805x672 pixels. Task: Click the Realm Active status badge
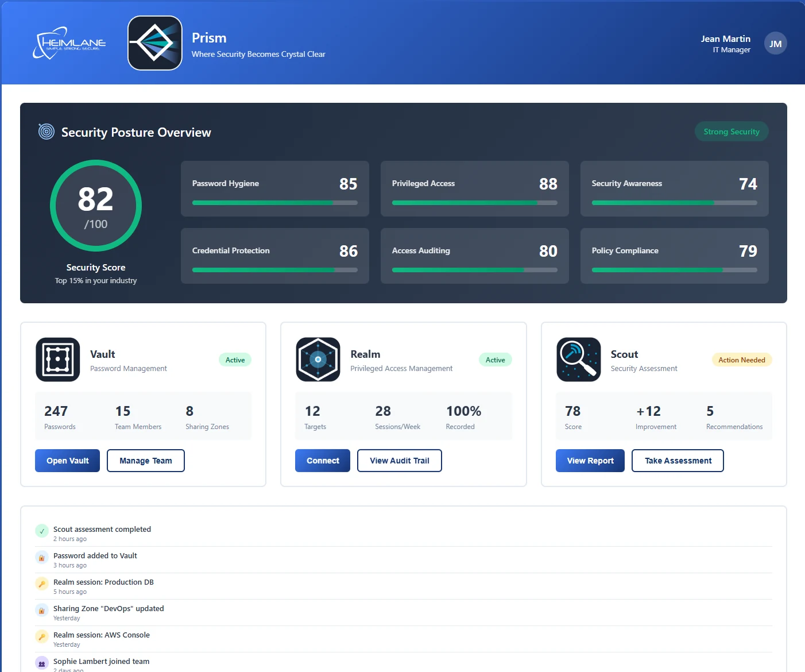click(x=496, y=360)
